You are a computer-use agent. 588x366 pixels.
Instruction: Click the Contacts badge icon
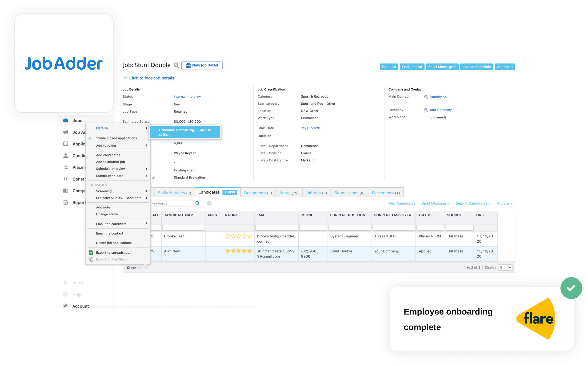[x=66, y=179]
